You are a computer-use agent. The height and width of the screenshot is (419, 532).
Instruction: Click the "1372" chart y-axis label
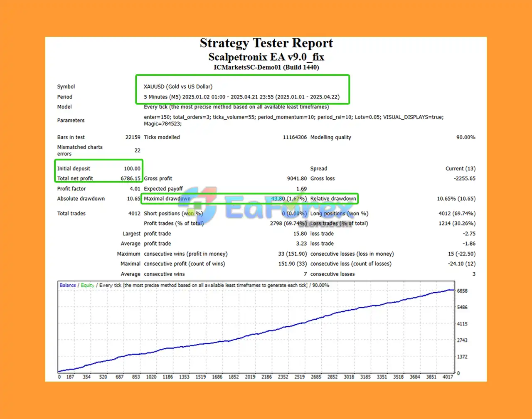462,357
